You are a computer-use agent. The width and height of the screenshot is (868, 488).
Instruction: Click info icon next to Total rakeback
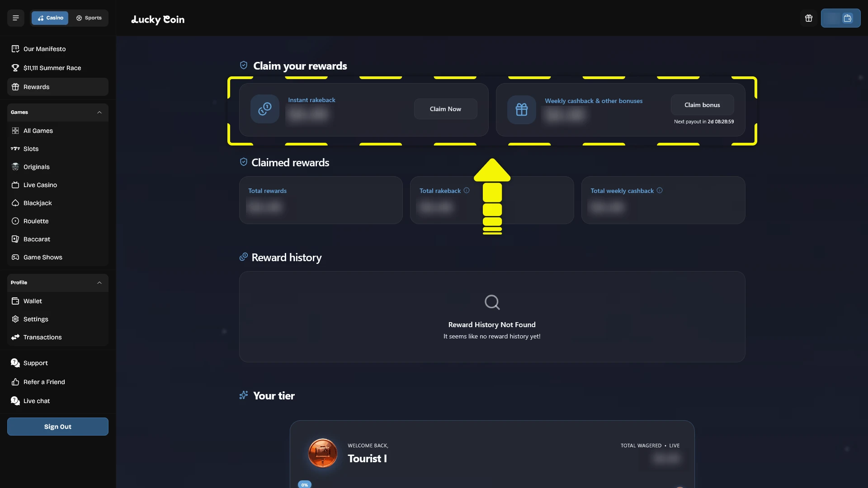[467, 191]
